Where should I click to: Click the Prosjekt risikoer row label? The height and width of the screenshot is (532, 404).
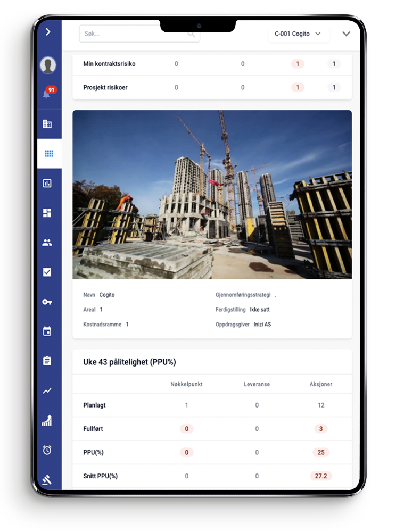(105, 88)
